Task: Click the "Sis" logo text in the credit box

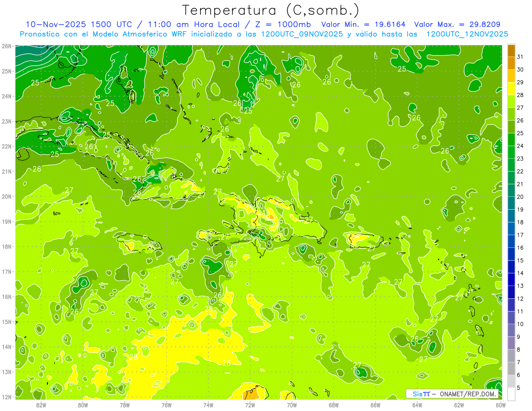Action: [x=417, y=394]
